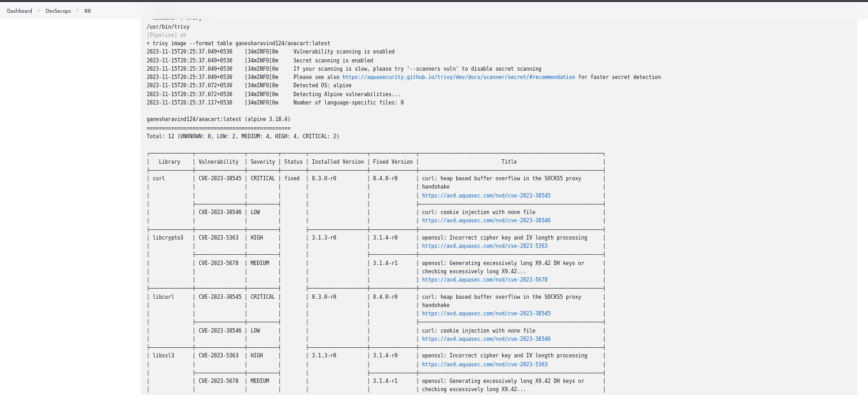This screenshot has width=868, height=395.
Task: Click the 'libssl3' library cell
Action: click(x=163, y=355)
